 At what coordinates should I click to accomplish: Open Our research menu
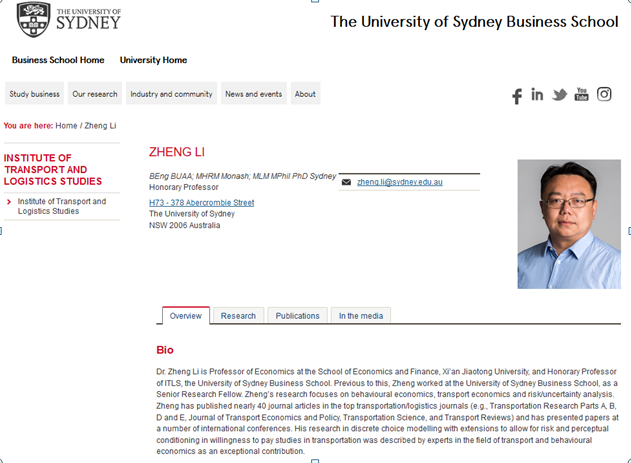click(x=95, y=94)
